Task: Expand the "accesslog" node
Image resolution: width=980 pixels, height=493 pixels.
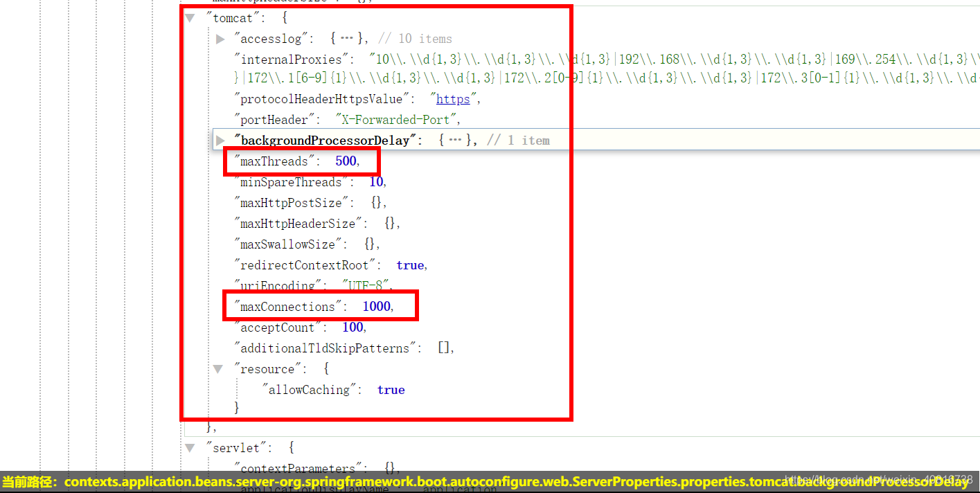Action: 221,39
